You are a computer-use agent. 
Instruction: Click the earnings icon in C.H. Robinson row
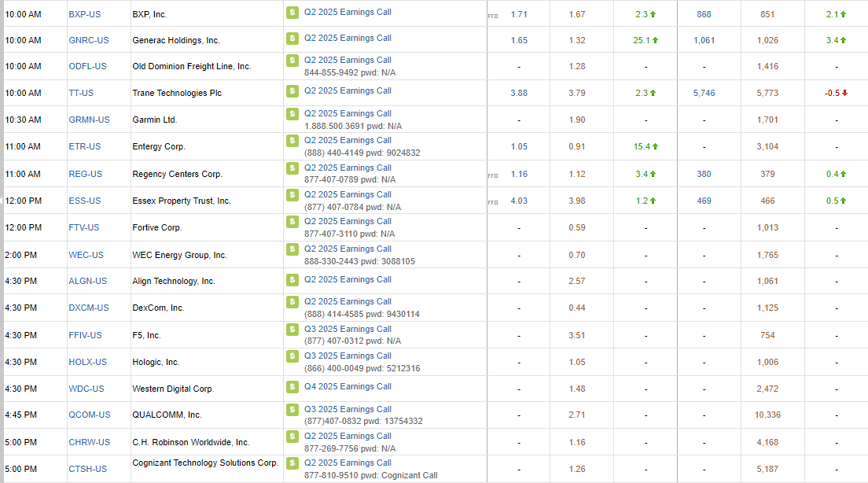click(292, 437)
